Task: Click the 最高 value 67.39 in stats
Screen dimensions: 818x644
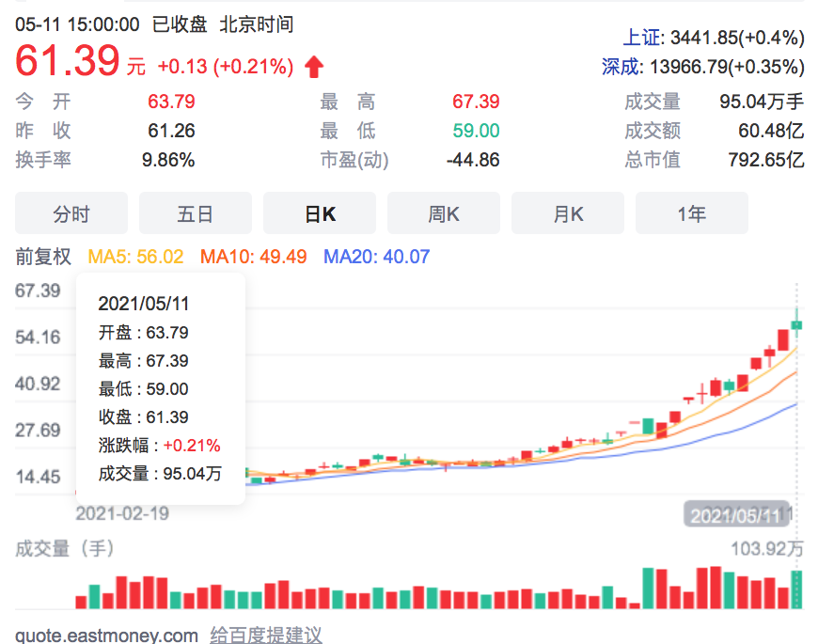Action: (x=476, y=102)
